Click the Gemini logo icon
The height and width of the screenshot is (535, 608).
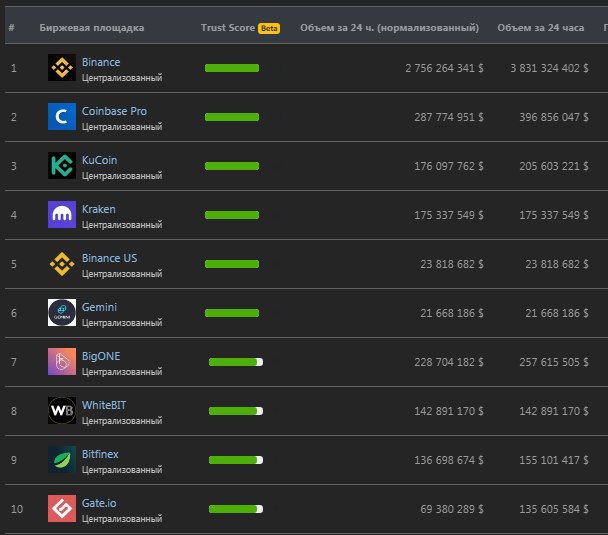click(62, 312)
